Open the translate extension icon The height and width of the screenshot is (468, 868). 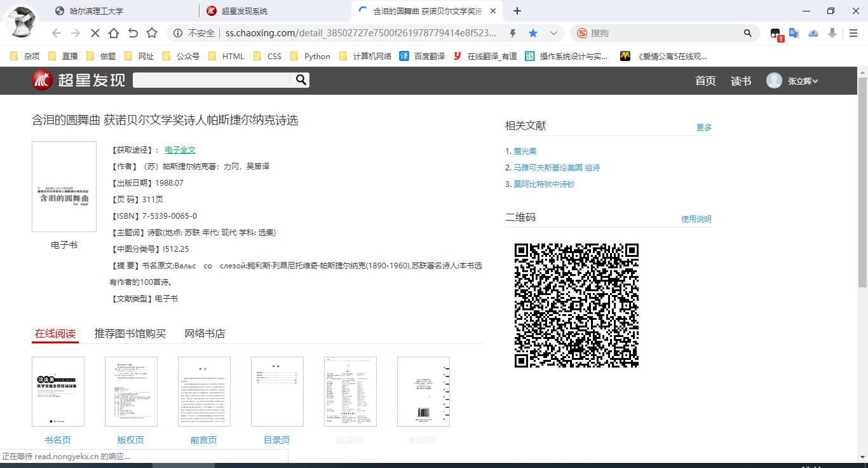click(794, 33)
